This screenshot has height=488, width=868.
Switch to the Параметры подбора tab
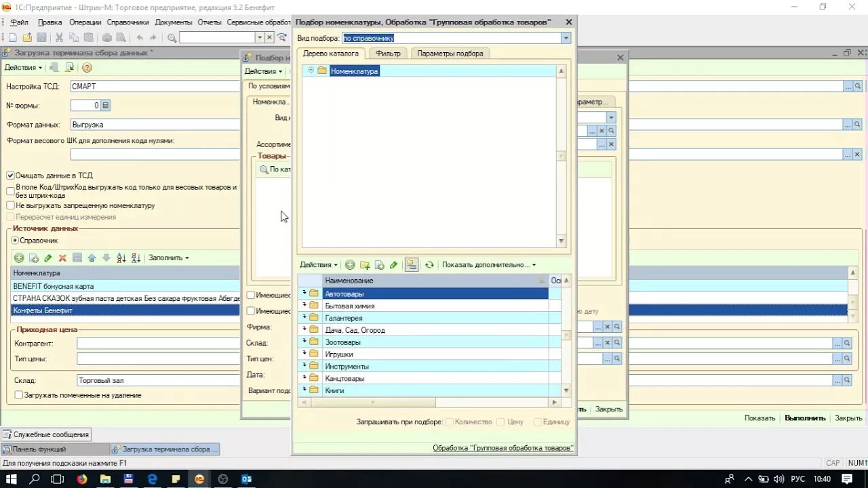pos(450,54)
